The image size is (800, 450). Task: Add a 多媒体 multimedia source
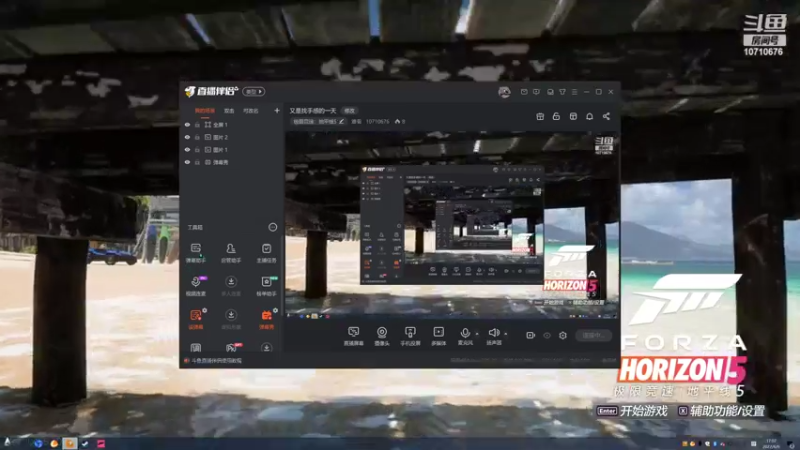[x=438, y=336]
